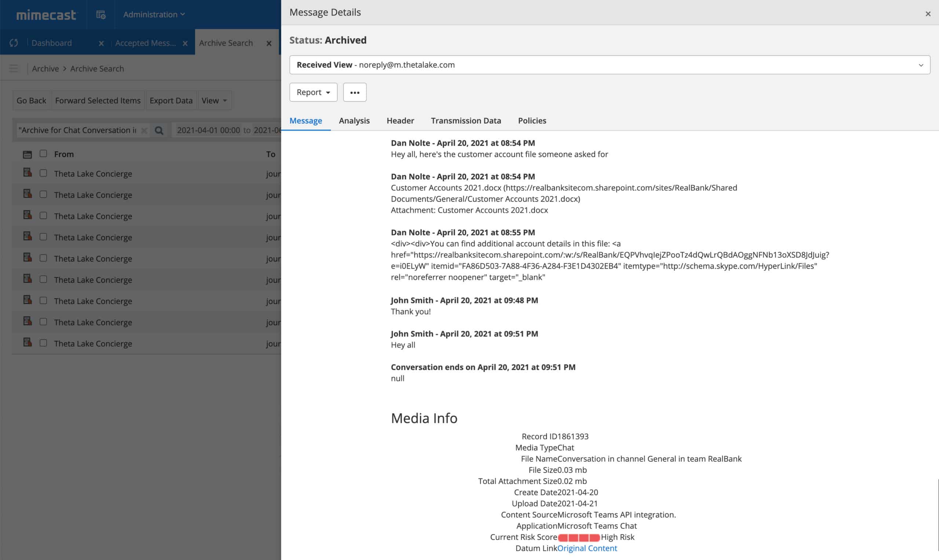Open the Report dropdown button
The height and width of the screenshot is (560, 939).
point(313,92)
